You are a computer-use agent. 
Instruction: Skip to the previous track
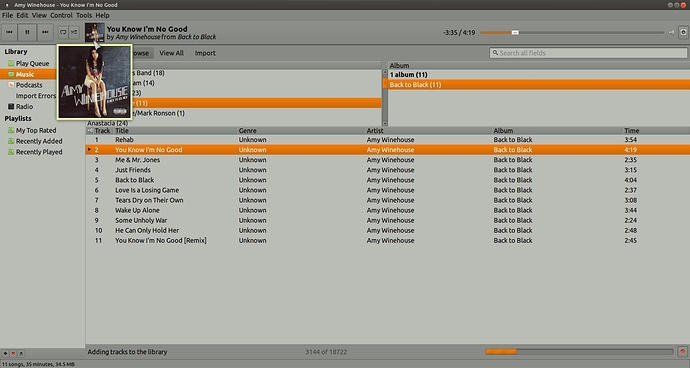tap(9, 32)
